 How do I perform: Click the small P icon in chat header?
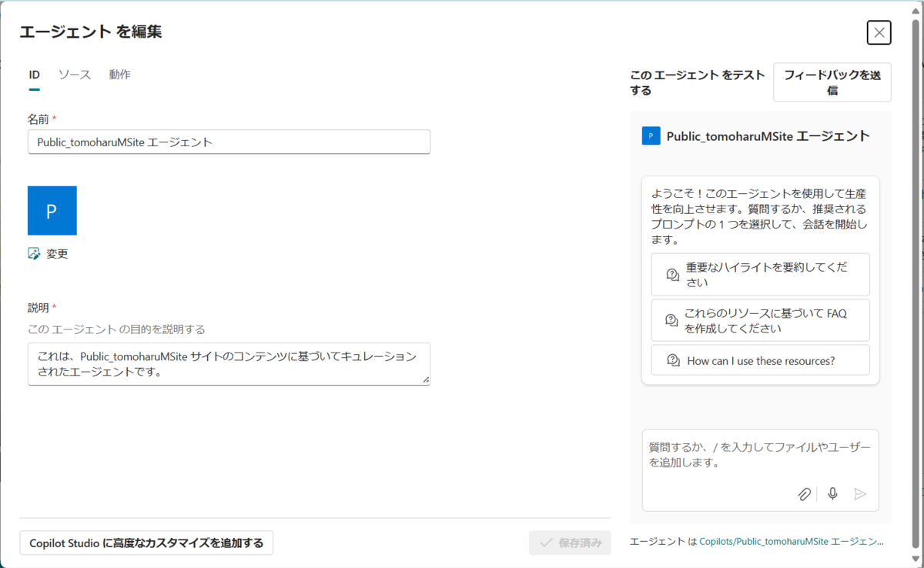tap(651, 136)
